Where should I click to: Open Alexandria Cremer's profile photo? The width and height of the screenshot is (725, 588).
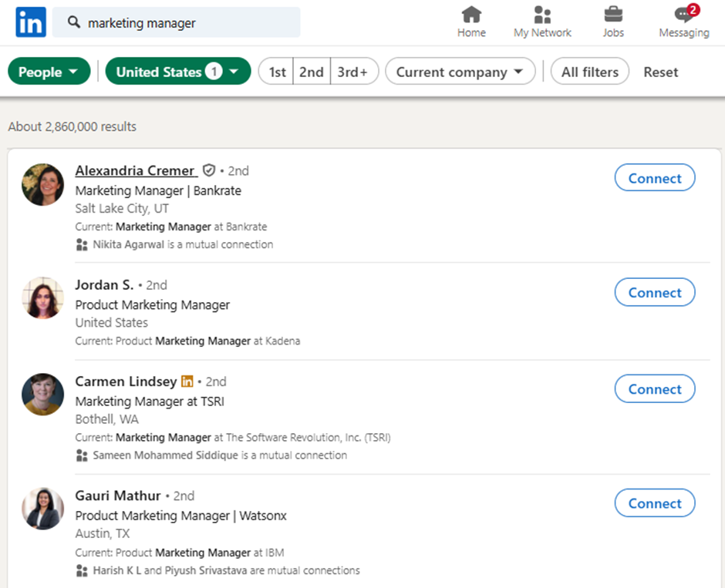(x=43, y=184)
